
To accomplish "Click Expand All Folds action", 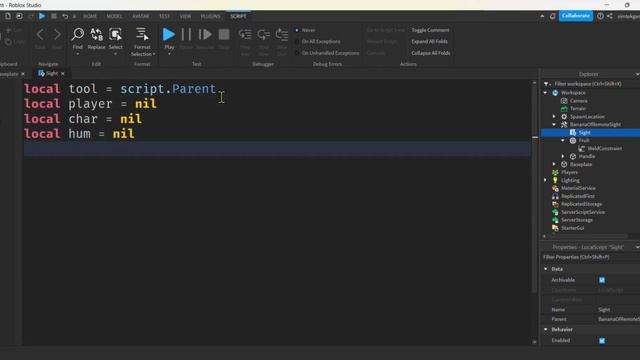I will pos(429,42).
